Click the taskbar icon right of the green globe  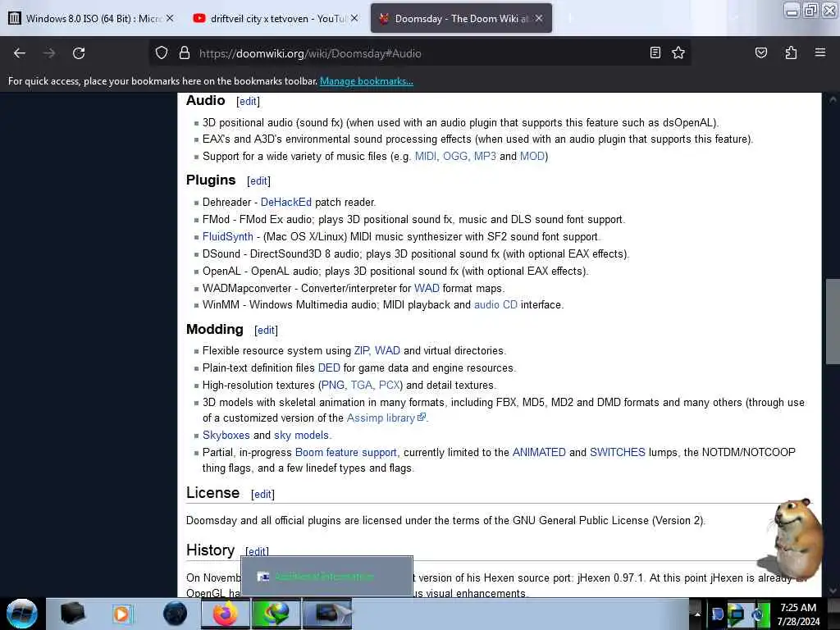coord(327,614)
